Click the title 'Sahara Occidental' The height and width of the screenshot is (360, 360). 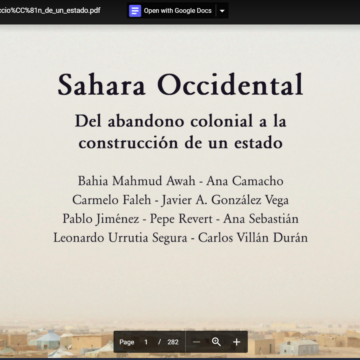click(x=180, y=85)
